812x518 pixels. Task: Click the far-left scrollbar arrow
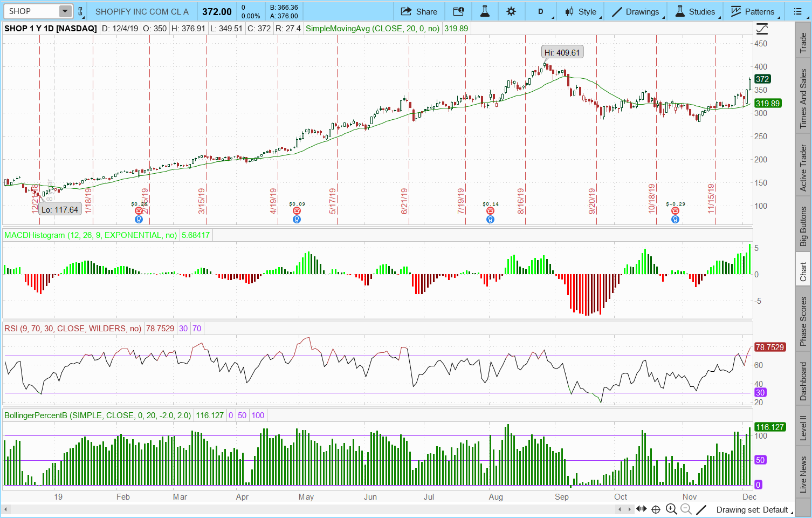coord(6,509)
